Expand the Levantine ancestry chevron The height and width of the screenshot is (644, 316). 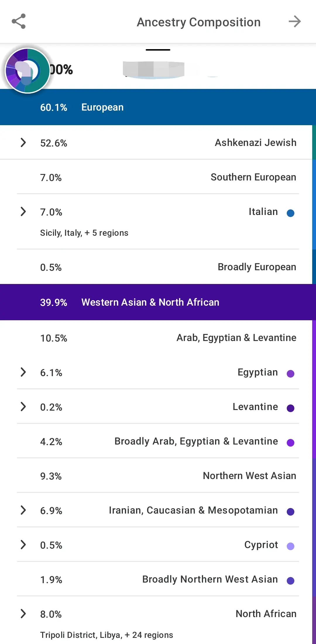(x=23, y=407)
